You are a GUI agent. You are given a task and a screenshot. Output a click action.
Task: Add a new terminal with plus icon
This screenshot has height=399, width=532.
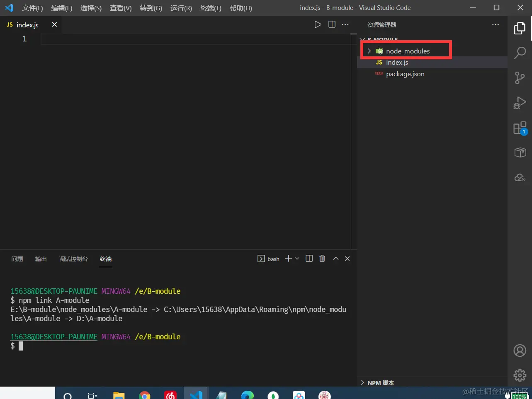288,259
